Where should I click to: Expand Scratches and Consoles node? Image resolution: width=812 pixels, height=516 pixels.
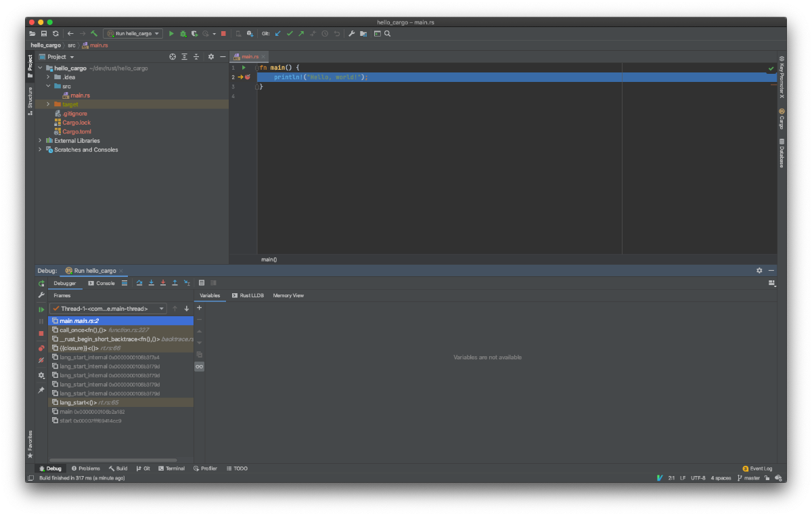pos(40,150)
